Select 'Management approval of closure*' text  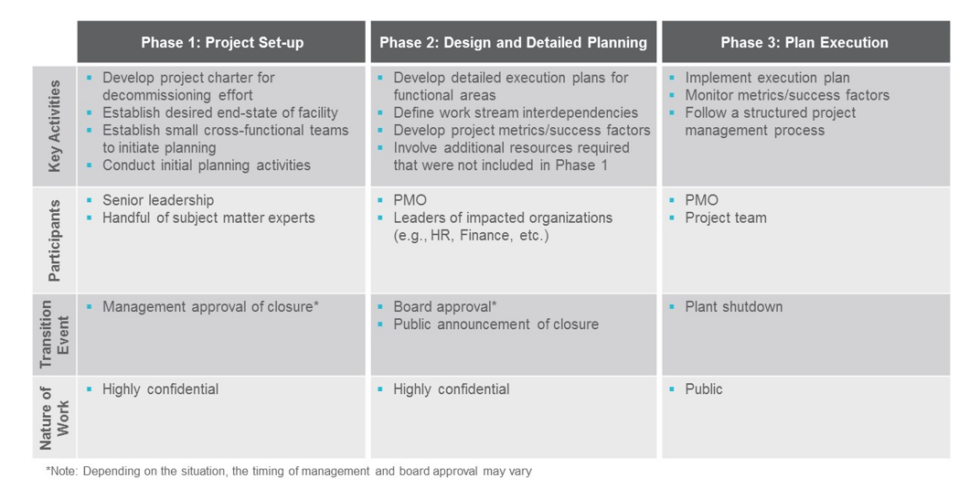(210, 306)
